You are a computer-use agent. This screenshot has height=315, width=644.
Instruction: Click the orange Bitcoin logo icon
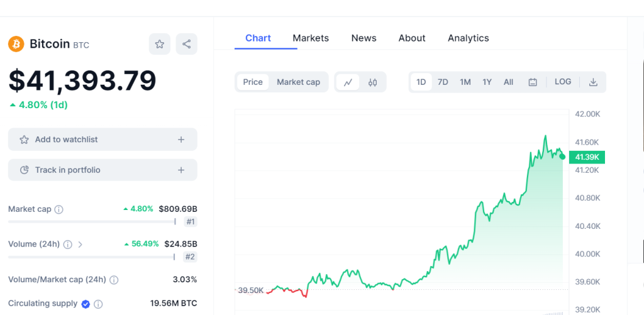(16, 44)
